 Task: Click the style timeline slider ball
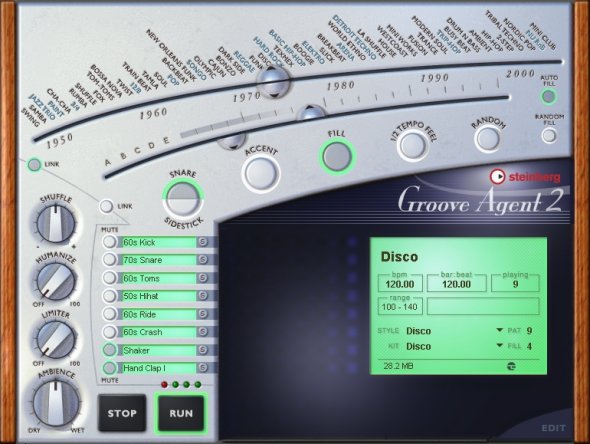point(274,82)
